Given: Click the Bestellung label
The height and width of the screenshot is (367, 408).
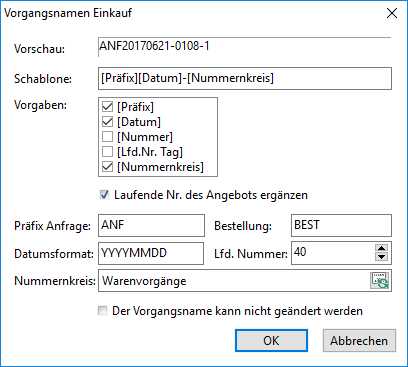Looking at the screenshot, I should [x=243, y=226].
